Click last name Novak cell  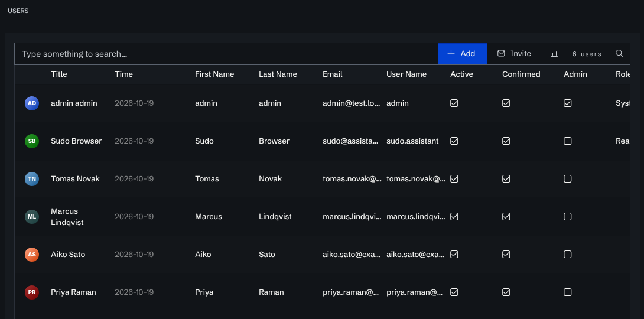click(270, 178)
